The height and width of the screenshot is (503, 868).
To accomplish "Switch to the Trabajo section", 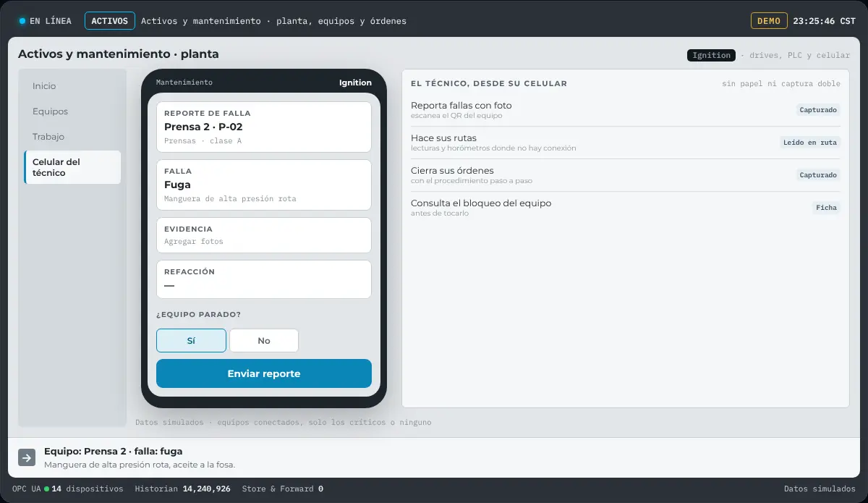I will (x=72, y=137).
